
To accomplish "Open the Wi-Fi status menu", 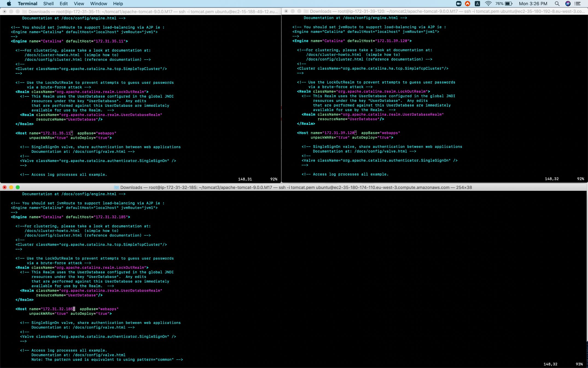I will click(488, 4).
